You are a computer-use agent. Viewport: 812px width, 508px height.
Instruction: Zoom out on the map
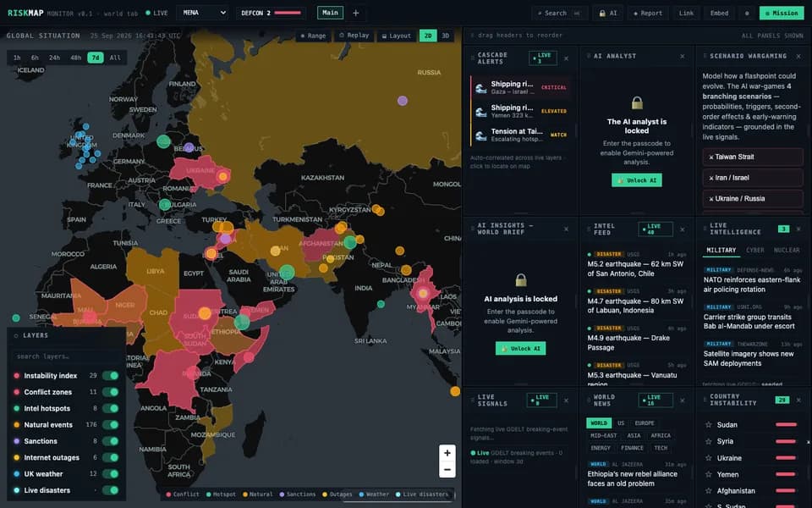click(x=447, y=470)
